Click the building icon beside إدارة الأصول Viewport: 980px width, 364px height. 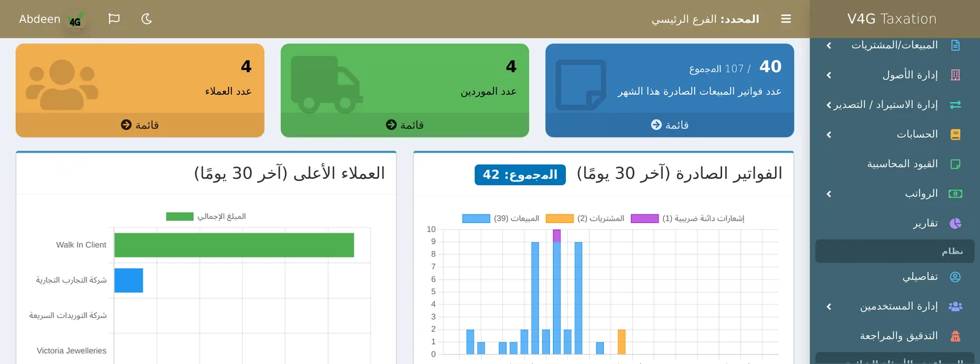click(956, 75)
